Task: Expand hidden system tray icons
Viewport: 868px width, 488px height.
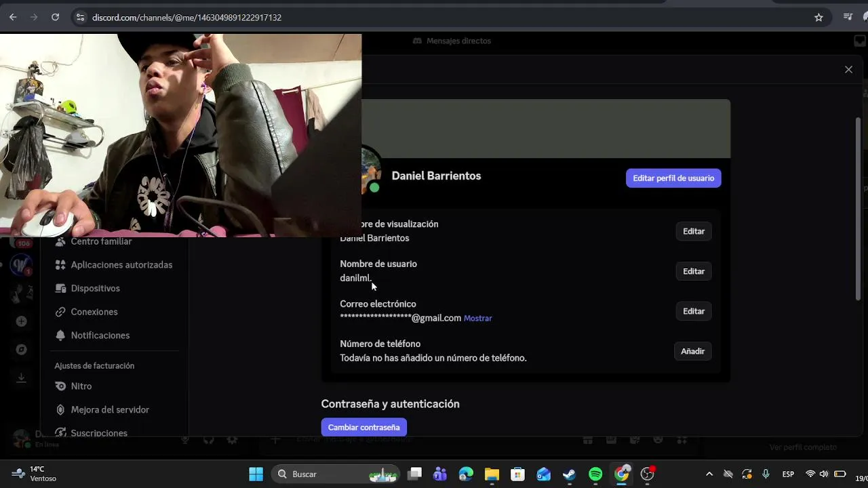Action: 709,474
